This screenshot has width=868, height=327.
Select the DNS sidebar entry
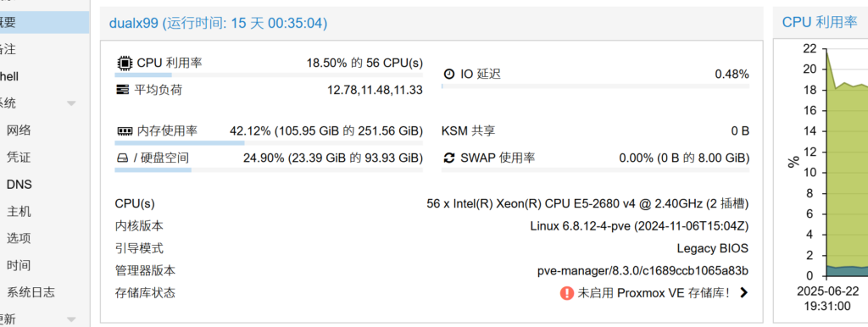click(x=19, y=184)
